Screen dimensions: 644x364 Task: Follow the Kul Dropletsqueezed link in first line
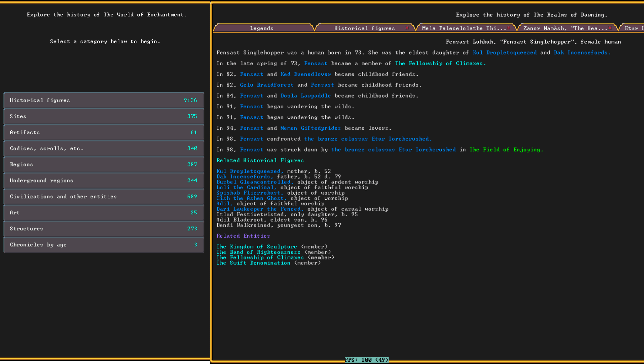click(x=504, y=52)
